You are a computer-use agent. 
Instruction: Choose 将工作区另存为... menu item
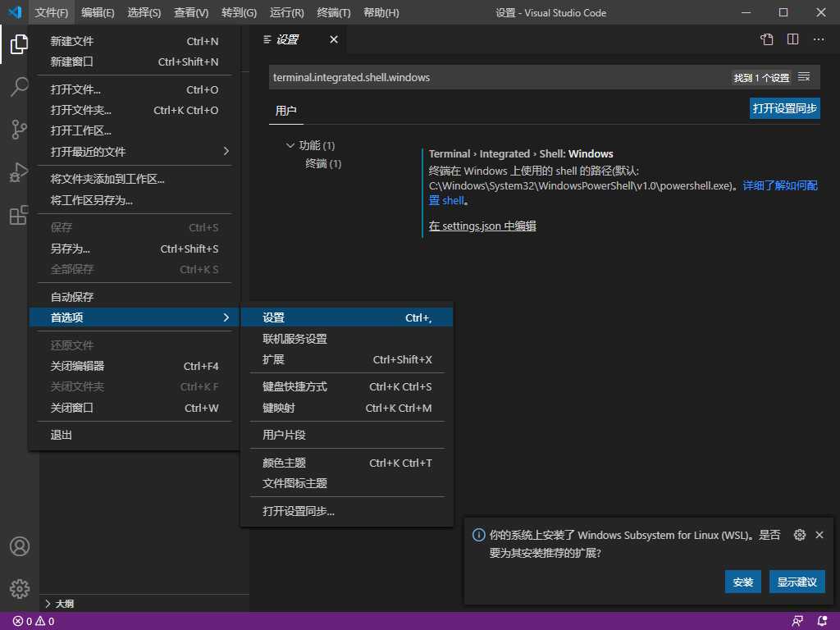[135, 200]
